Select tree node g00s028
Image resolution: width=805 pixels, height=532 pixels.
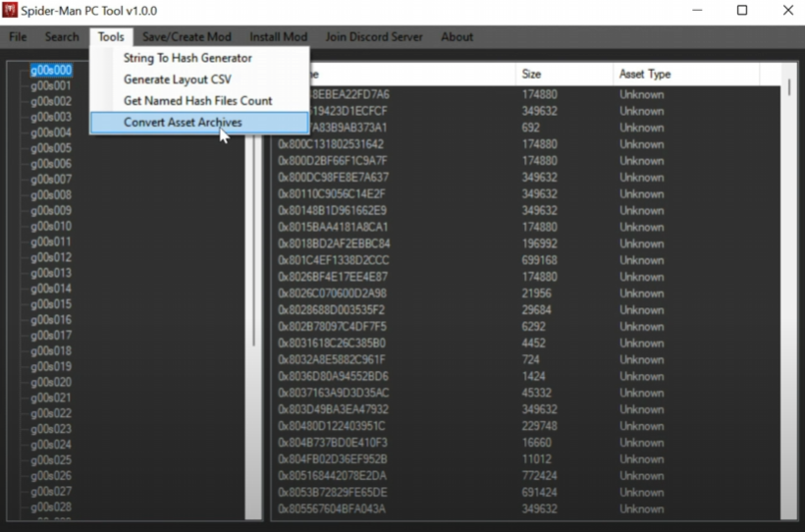51,506
